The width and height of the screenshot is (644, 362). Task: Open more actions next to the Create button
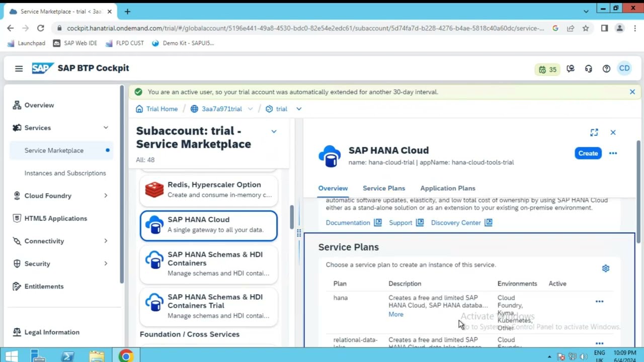613,153
